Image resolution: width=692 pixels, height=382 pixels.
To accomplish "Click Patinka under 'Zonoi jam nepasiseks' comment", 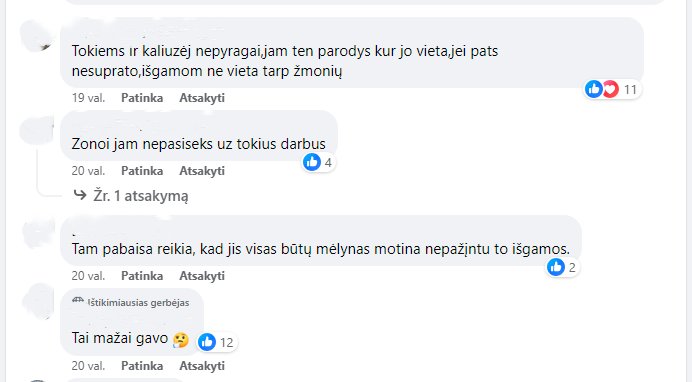I will point(142,171).
